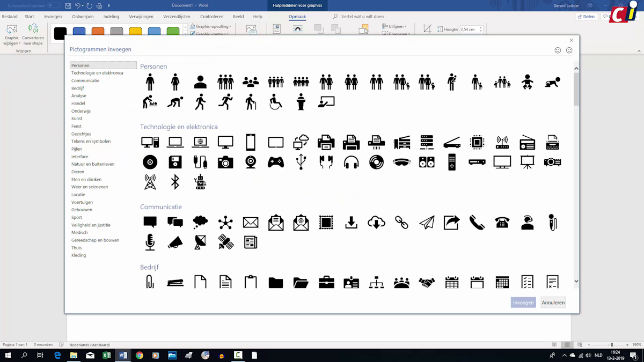Apply the black graphic style swatch

coord(60,33)
